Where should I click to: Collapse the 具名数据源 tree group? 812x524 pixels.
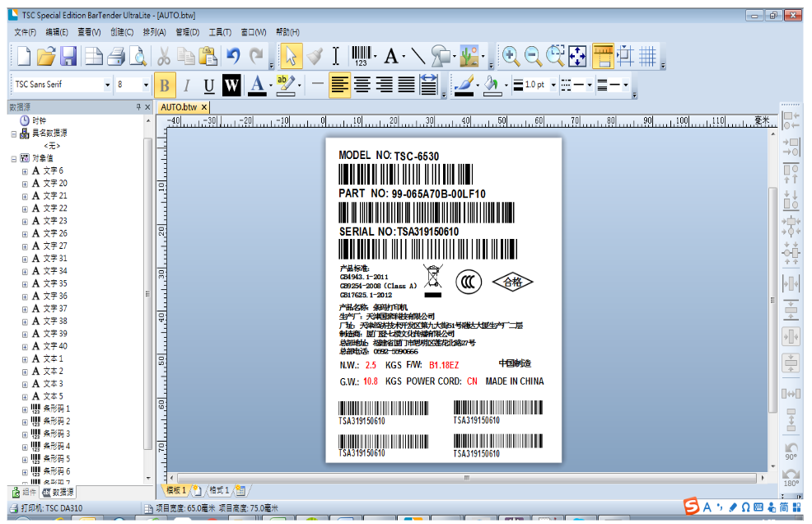tap(14, 133)
